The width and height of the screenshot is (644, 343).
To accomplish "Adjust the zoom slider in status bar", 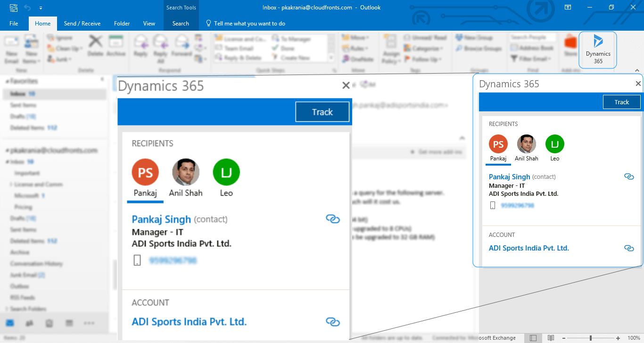I will coord(591,338).
